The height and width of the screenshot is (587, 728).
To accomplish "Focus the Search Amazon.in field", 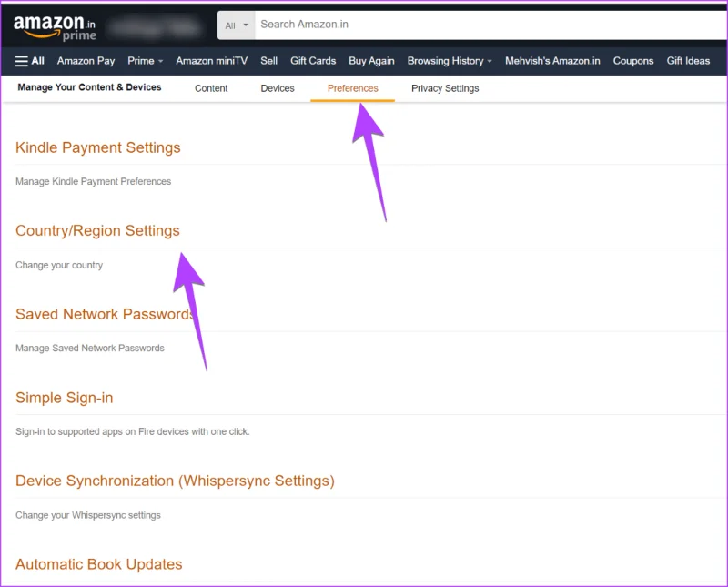I will pos(490,25).
